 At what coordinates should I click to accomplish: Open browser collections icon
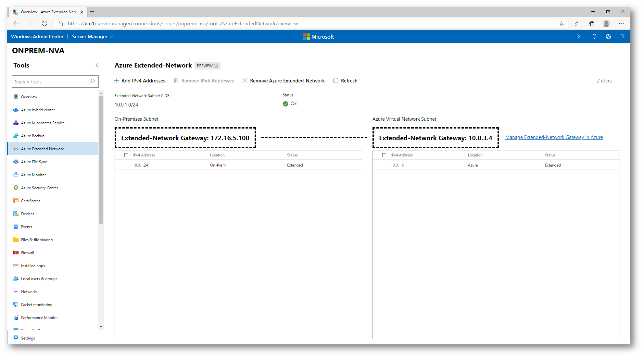591,23
